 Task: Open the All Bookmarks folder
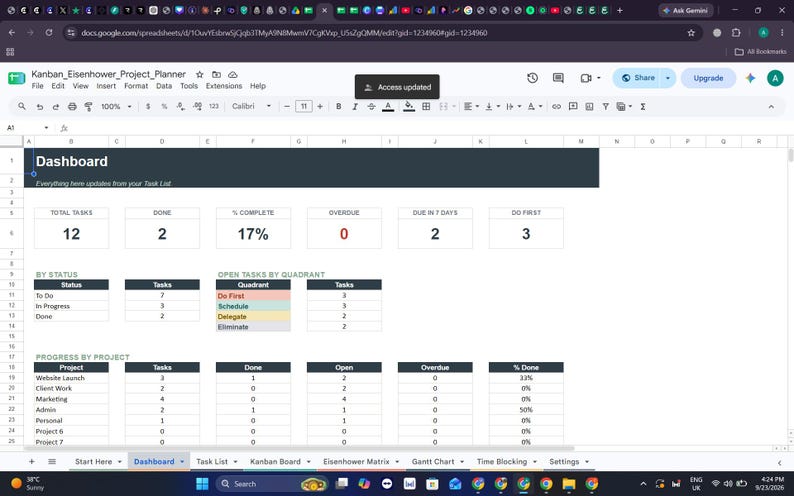tap(761, 52)
